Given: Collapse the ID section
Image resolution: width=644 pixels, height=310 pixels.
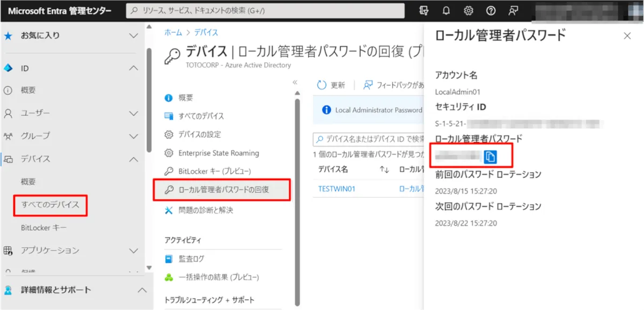Looking at the screenshot, I should [x=134, y=68].
